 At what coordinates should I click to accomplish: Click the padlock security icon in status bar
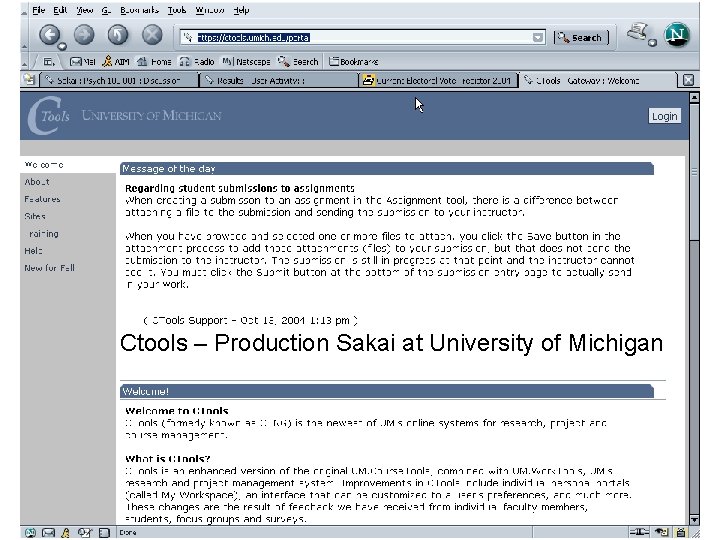pos(681,533)
